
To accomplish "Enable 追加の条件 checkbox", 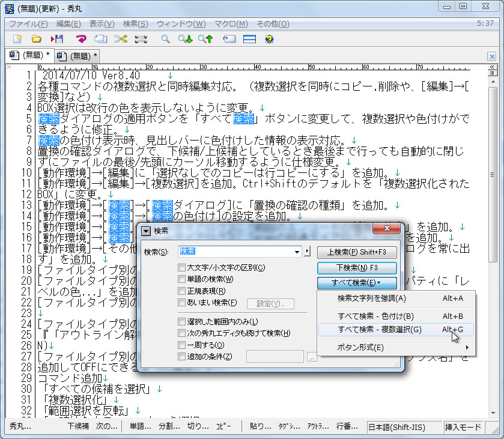I will [x=181, y=356].
